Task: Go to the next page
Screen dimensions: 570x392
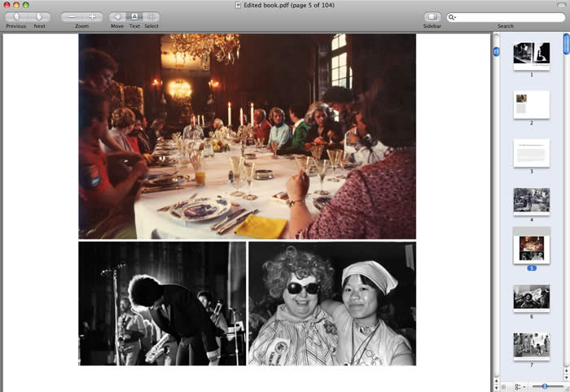Action: tap(39, 16)
